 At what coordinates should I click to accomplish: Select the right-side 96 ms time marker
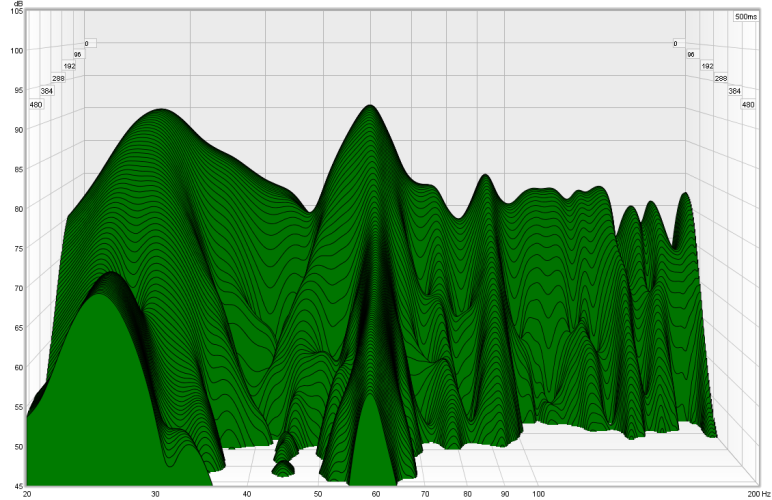click(x=690, y=54)
